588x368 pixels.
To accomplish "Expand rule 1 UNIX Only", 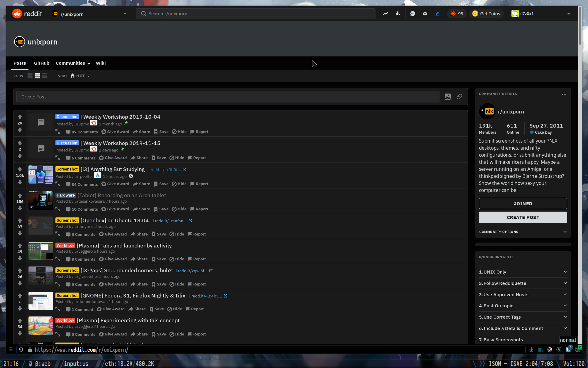I will pos(523,272).
